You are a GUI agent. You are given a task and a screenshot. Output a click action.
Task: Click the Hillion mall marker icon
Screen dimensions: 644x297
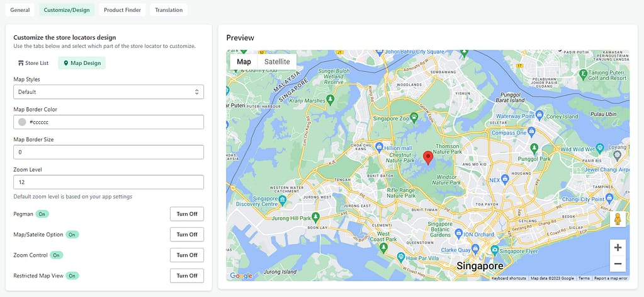379,146
